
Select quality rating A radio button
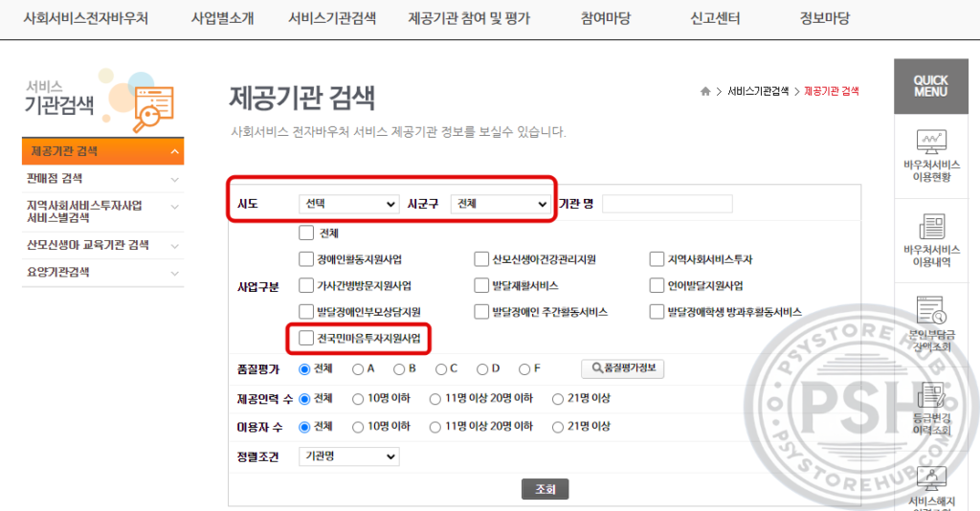[358, 368]
